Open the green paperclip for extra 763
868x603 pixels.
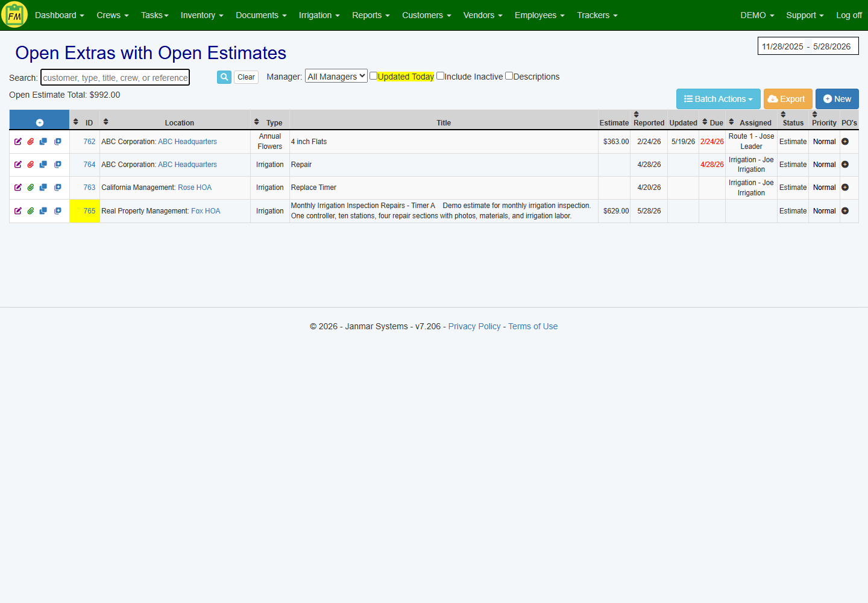click(x=31, y=188)
